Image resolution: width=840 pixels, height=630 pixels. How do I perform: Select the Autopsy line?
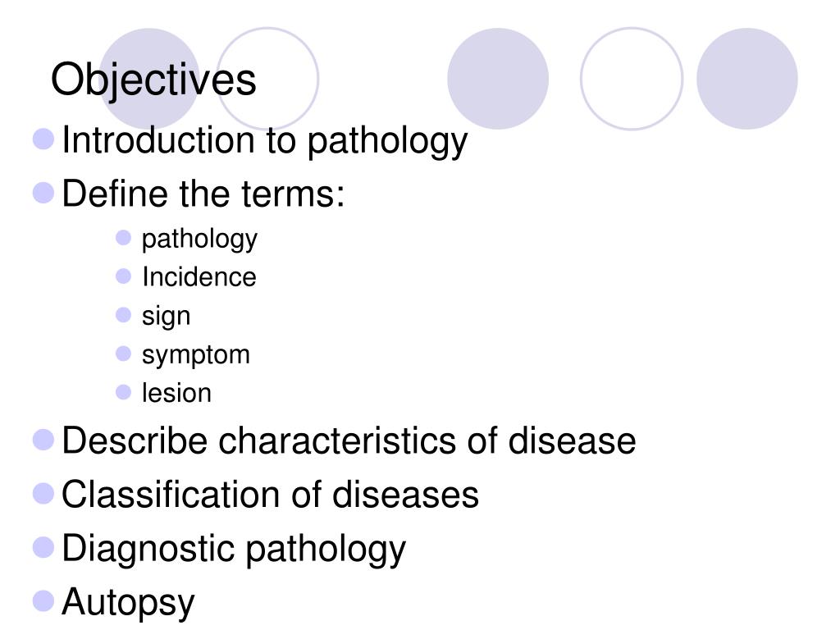tap(128, 604)
